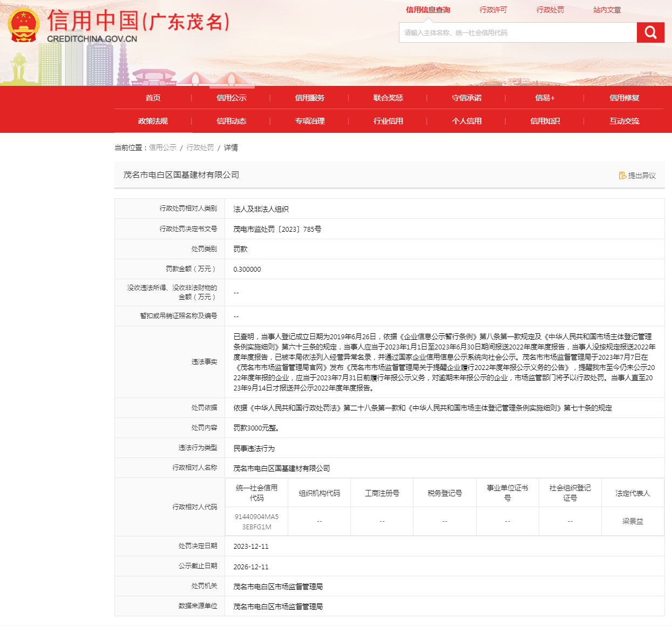Open the 信用公示 navigation item
This screenshot has width=672, height=626.
(x=231, y=98)
